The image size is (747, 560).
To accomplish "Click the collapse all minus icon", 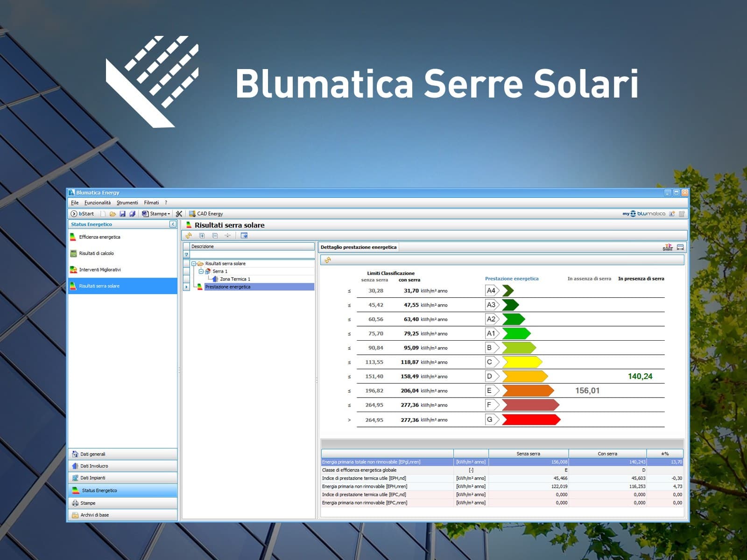I will [x=215, y=236].
